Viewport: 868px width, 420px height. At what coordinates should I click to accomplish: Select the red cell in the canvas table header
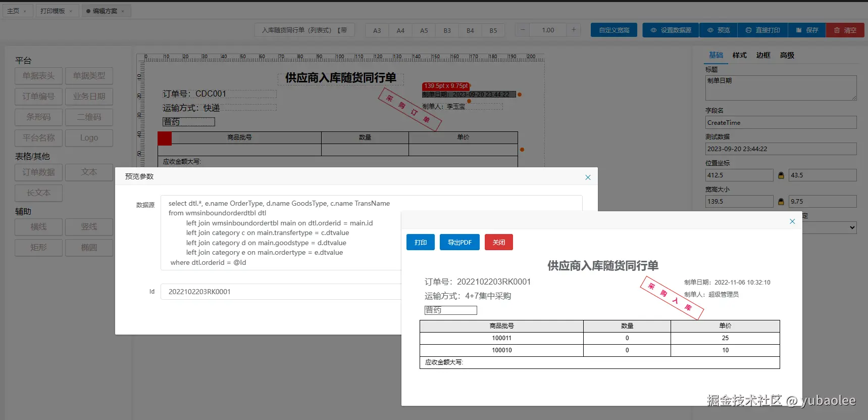165,138
